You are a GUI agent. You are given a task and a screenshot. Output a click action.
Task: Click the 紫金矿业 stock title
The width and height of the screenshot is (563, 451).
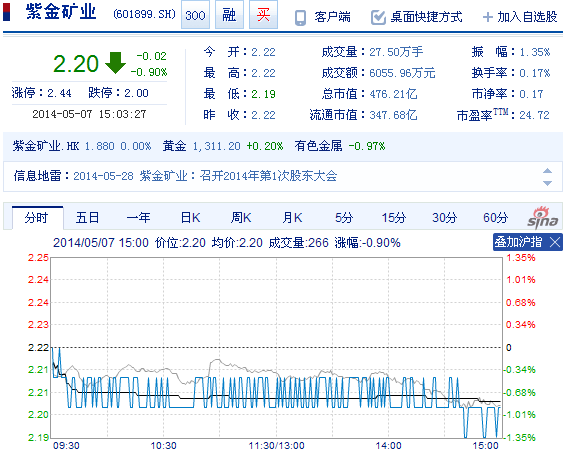coord(61,12)
